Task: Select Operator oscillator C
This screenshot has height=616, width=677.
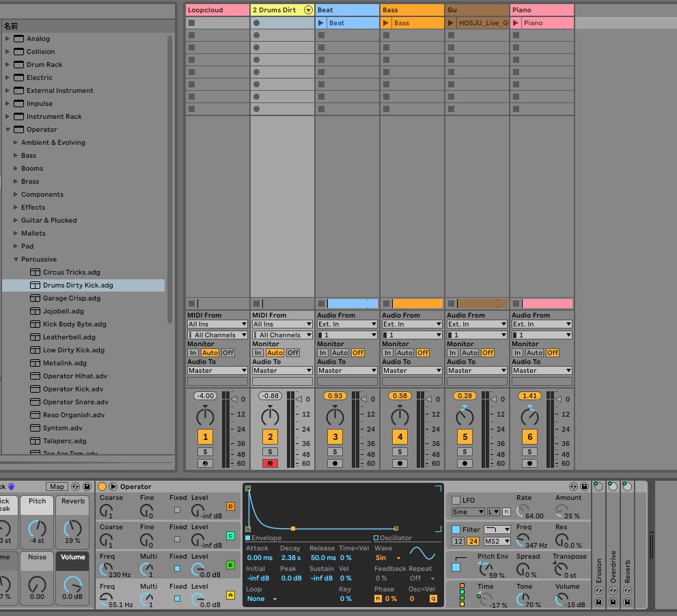Action: 230,535
